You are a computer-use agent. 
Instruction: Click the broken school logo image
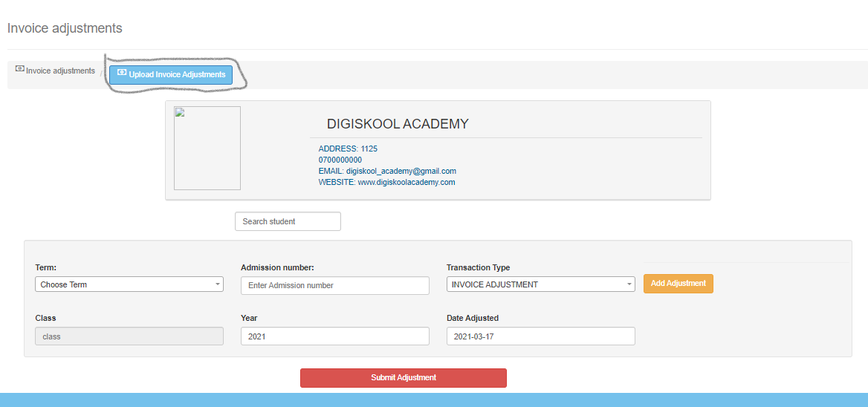(x=207, y=148)
